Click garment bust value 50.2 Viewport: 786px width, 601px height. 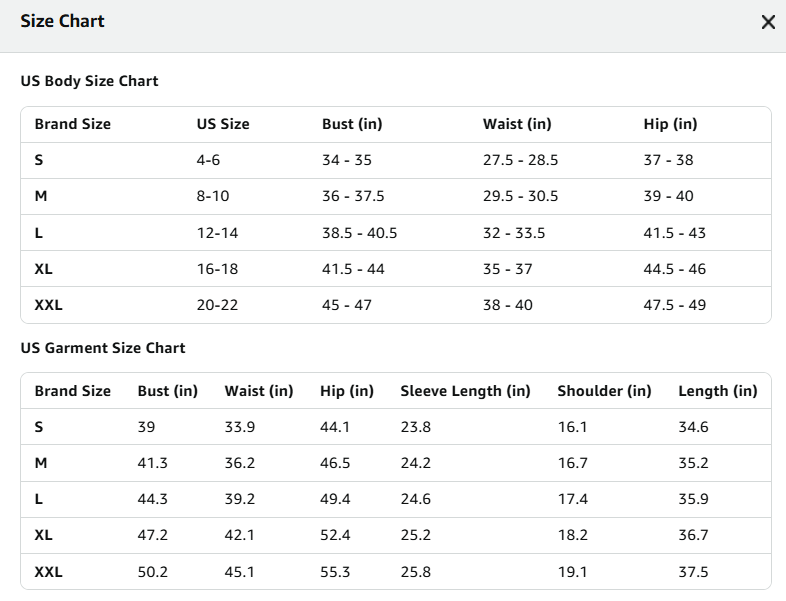(x=152, y=572)
